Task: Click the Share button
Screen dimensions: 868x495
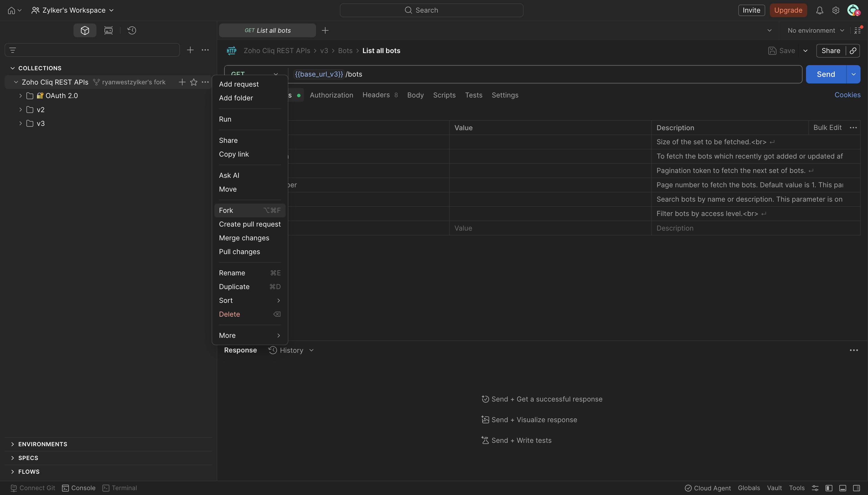Action: (x=831, y=51)
